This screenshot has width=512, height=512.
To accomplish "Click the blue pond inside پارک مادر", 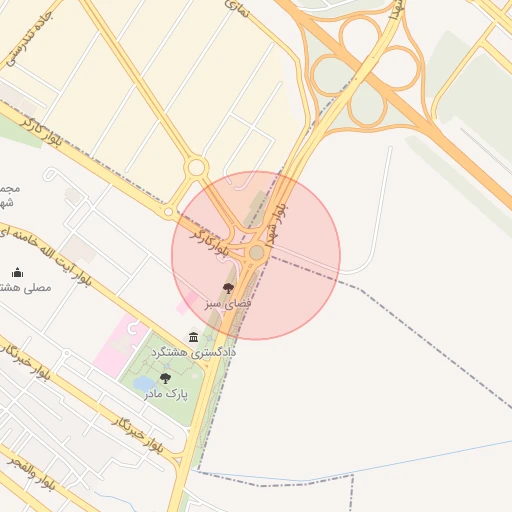I will tap(144, 384).
